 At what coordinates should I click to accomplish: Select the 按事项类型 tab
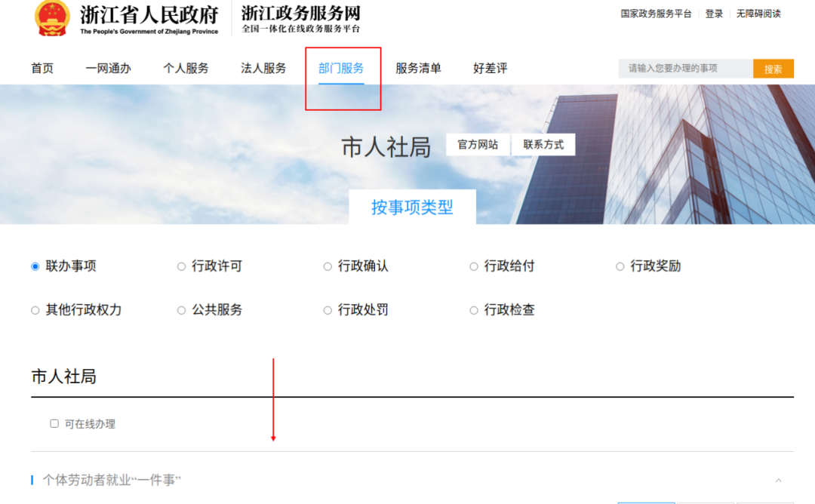[x=412, y=207]
